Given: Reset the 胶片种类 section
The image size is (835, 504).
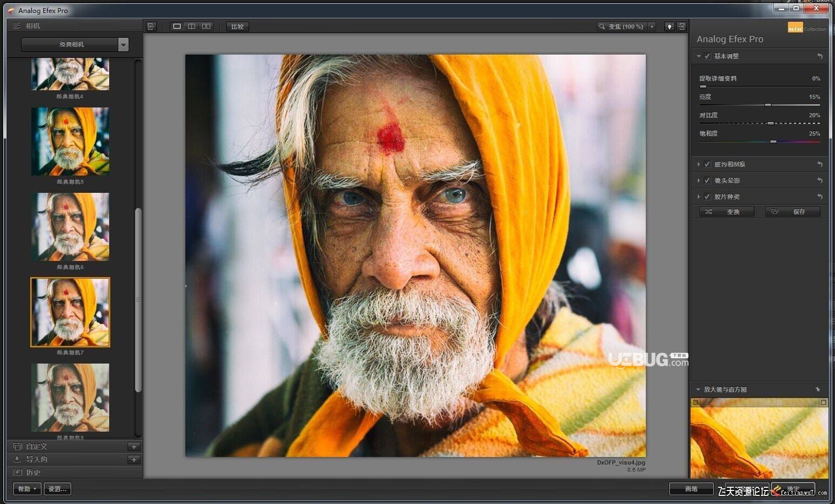Looking at the screenshot, I should (819, 197).
